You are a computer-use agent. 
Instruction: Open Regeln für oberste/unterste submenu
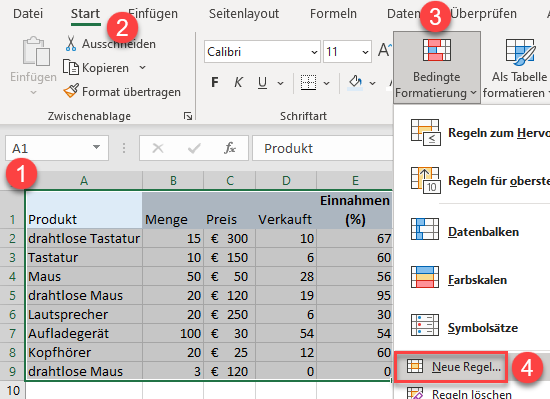(x=472, y=181)
